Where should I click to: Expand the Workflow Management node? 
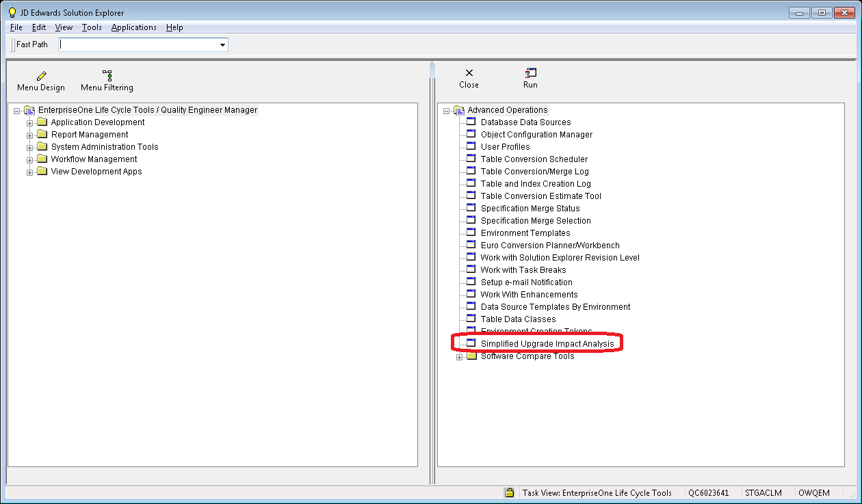30,160
